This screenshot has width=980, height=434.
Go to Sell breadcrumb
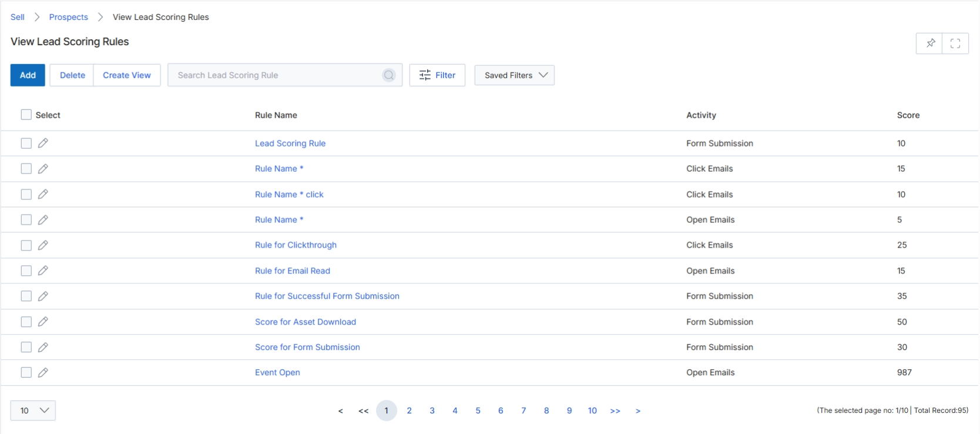pos(18,17)
